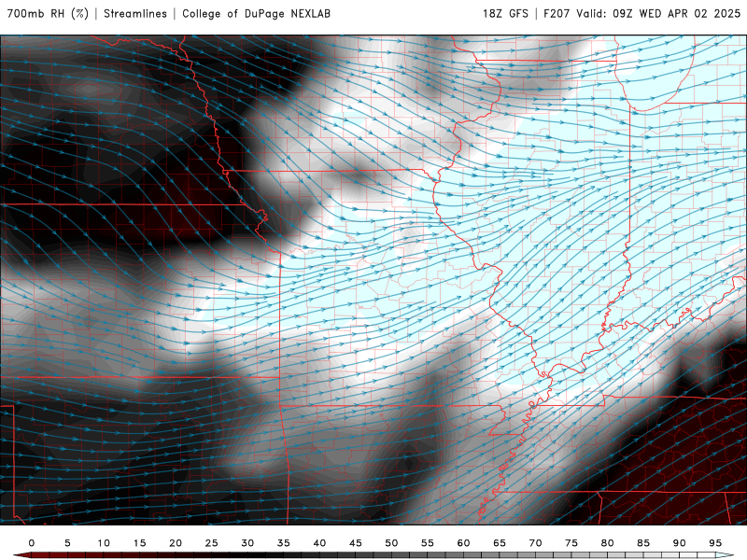Click the '70' value on the legend
This screenshot has height=560, width=747.
pyautogui.click(x=535, y=543)
